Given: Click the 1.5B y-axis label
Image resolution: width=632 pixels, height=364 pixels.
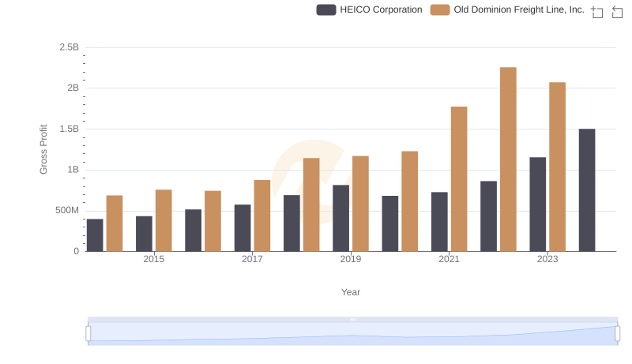Looking at the screenshot, I should 70,129.
